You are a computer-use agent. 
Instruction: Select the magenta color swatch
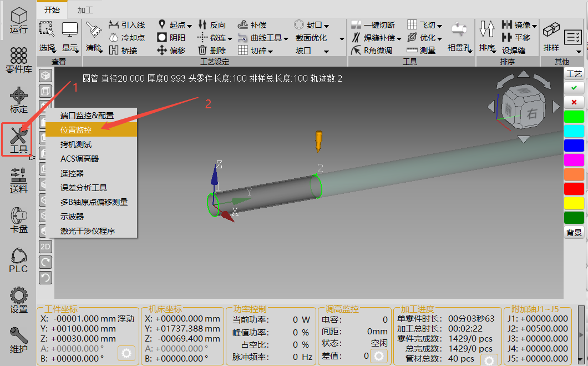pyautogui.click(x=574, y=160)
